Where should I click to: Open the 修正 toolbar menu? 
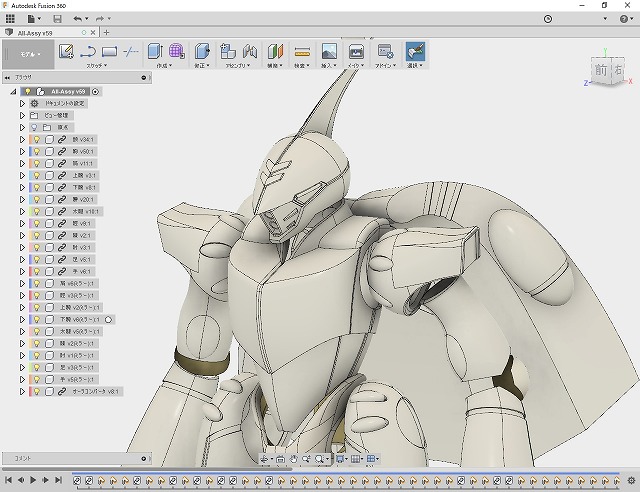(202, 65)
